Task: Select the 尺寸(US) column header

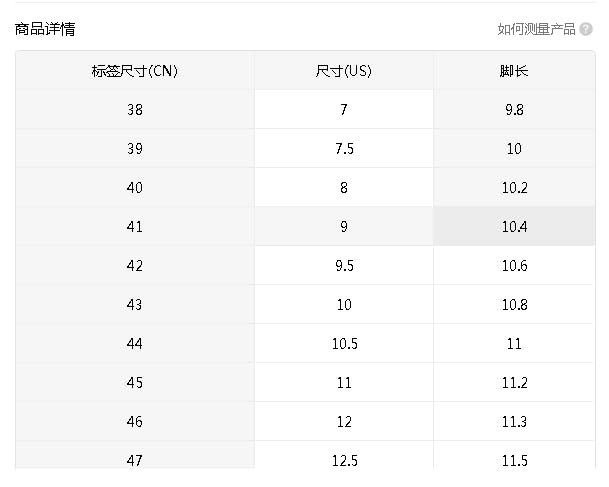Action: pos(344,71)
